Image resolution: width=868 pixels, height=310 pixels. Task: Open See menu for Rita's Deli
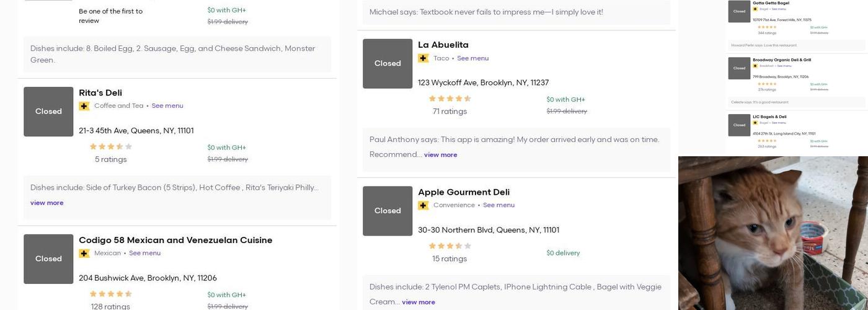(x=167, y=106)
